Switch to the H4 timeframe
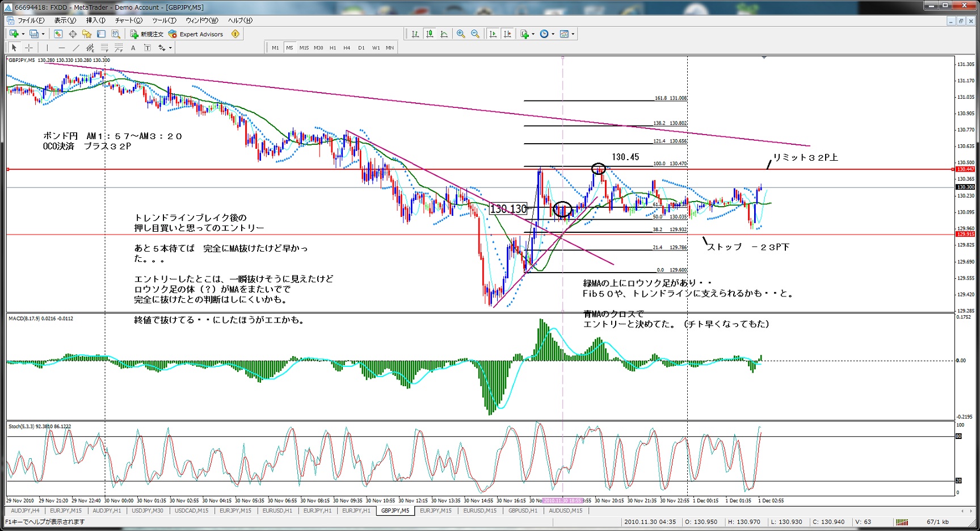Screen dimensions: 980x531 click(x=347, y=48)
